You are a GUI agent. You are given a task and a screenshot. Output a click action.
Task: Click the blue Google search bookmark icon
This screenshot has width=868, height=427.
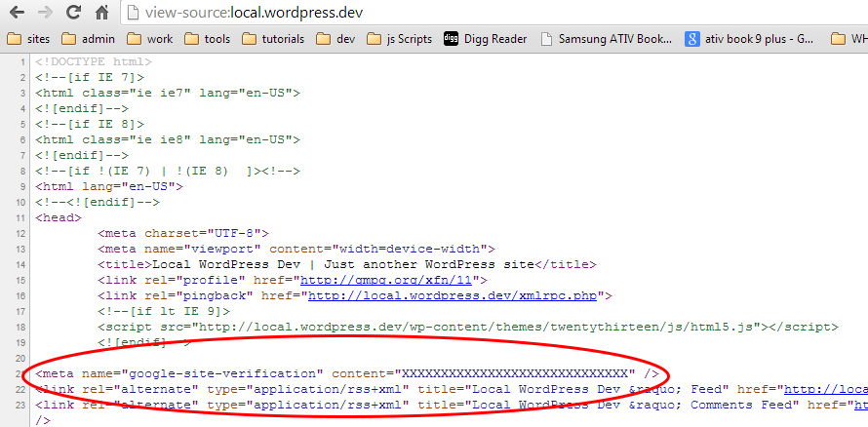[691, 39]
